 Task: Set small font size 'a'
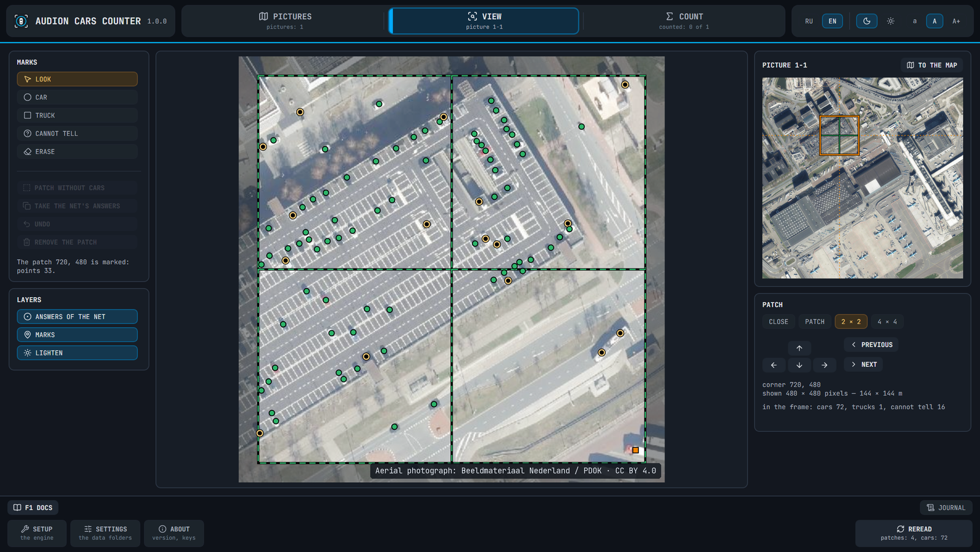pos(914,21)
